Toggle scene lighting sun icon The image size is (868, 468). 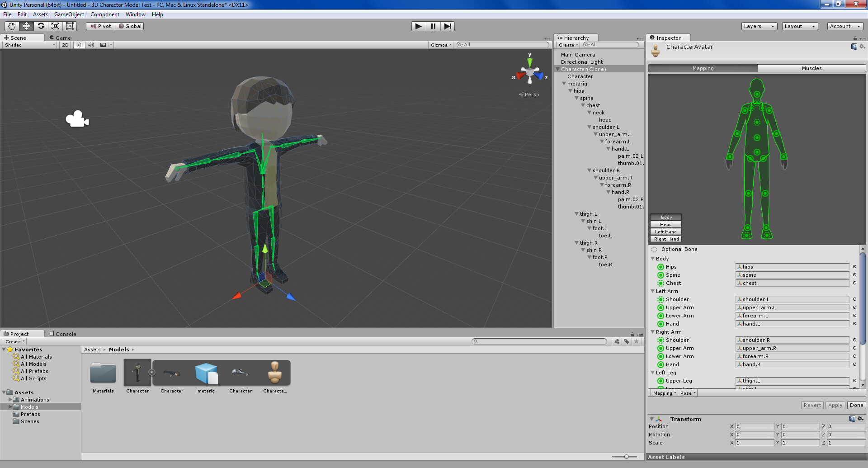[x=80, y=45]
